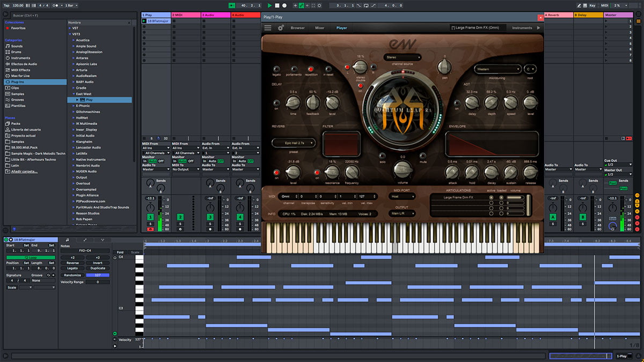Switch to the Browser tab in Play
The image size is (644, 362).
coord(297,28)
